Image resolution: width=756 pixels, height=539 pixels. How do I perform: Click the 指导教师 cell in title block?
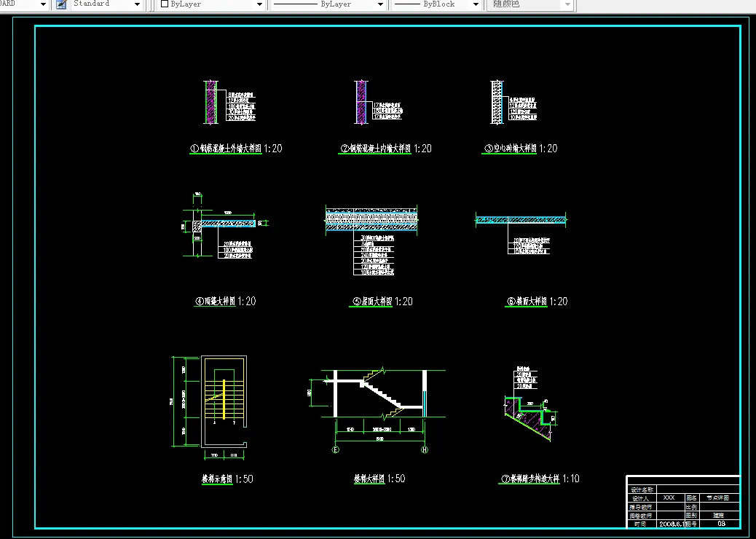[642, 507]
